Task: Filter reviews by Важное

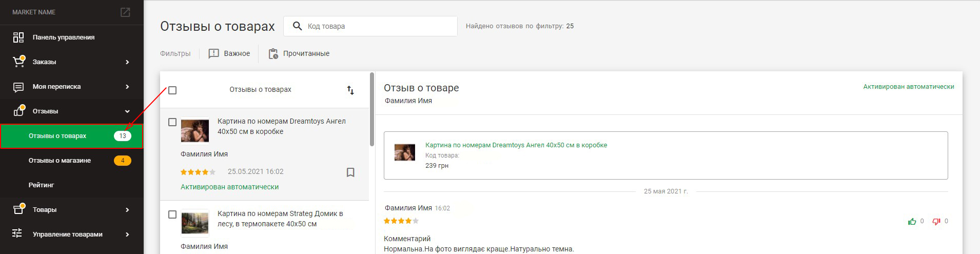Action: tap(229, 54)
